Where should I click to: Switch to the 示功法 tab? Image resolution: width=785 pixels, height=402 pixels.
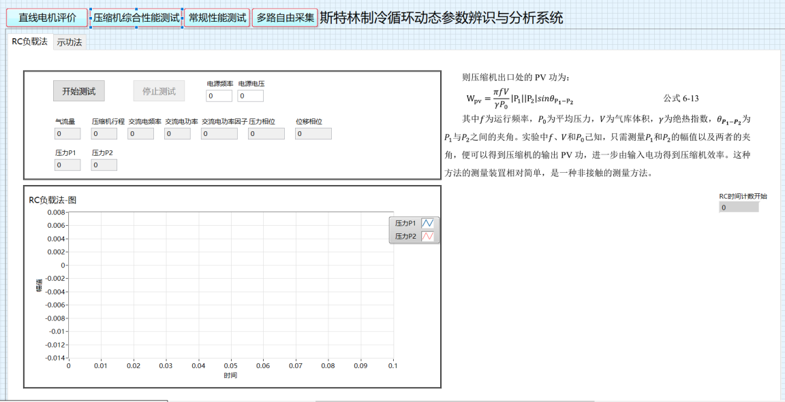pos(69,43)
